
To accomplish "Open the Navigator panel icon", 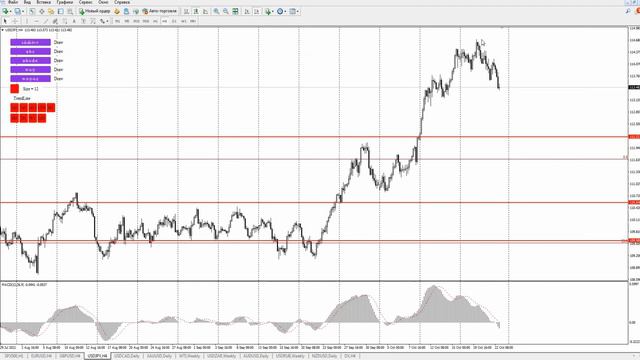I will (x=51, y=11).
